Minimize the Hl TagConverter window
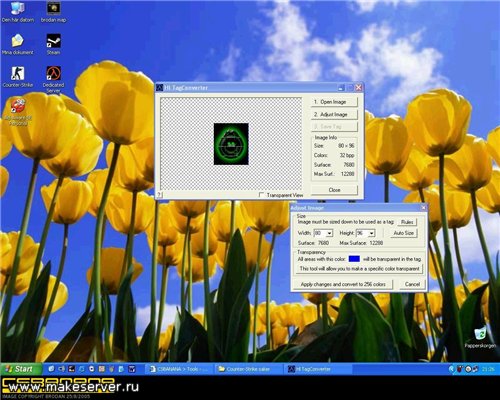Image resolution: width=500 pixels, height=400 pixels. point(341,88)
